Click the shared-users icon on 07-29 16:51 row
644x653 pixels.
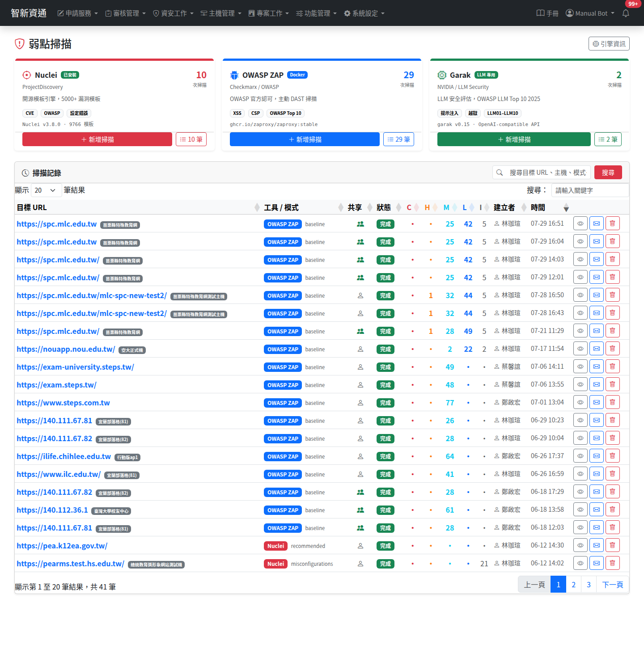click(x=360, y=224)
